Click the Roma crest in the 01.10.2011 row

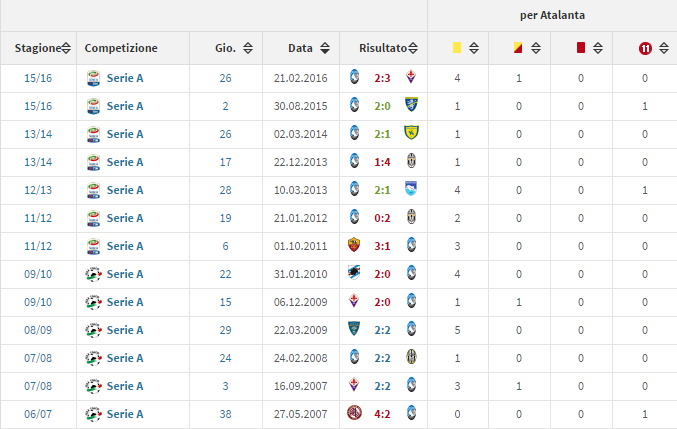pos(354,245)
